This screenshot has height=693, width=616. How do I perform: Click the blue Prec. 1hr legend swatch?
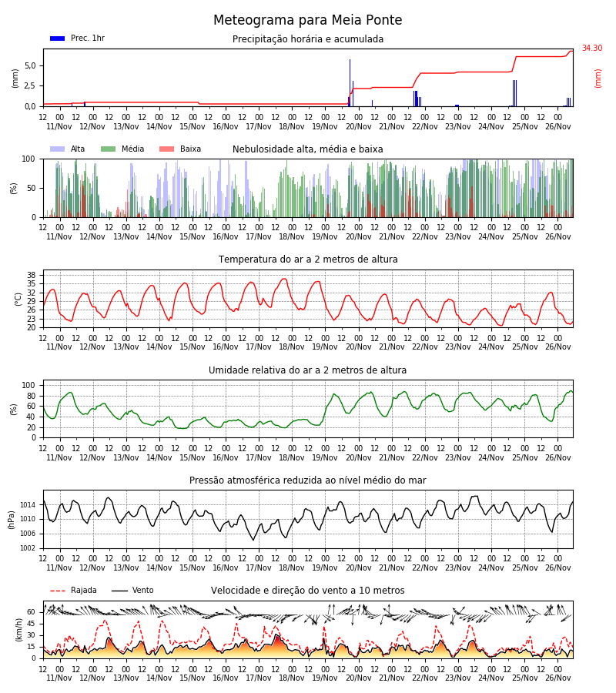[x=58, y=38]
